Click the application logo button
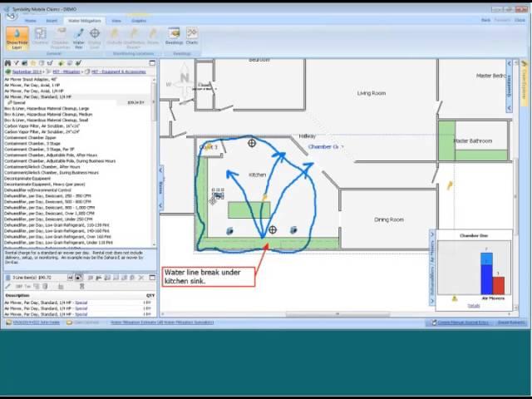The height and width of the screenshot is (399, 532). tap(11, 16)
